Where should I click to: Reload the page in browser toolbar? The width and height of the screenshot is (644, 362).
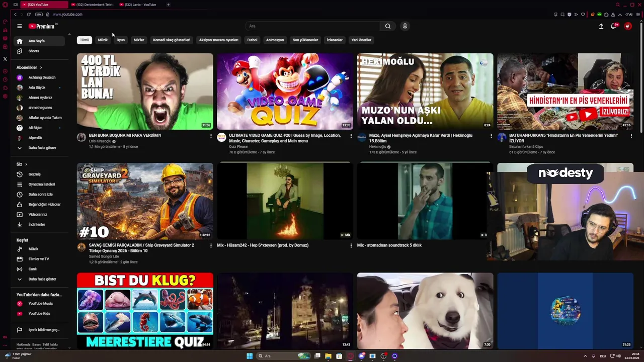(29, 14)
